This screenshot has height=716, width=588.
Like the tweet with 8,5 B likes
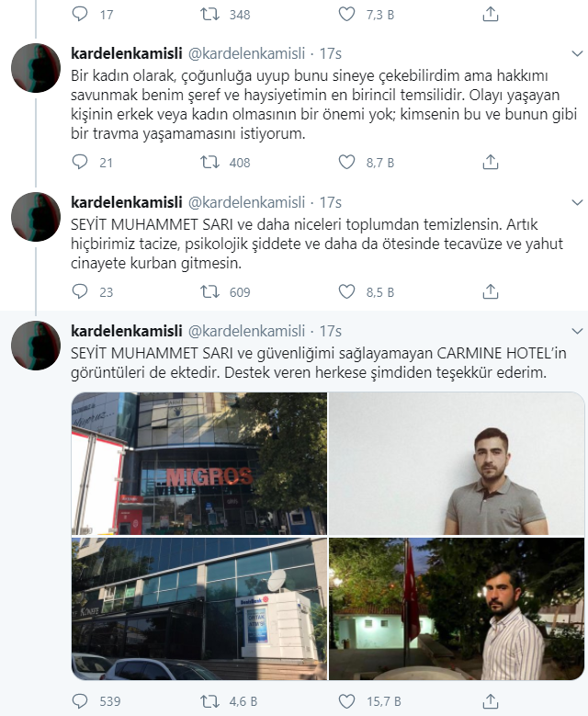(346, 291)
